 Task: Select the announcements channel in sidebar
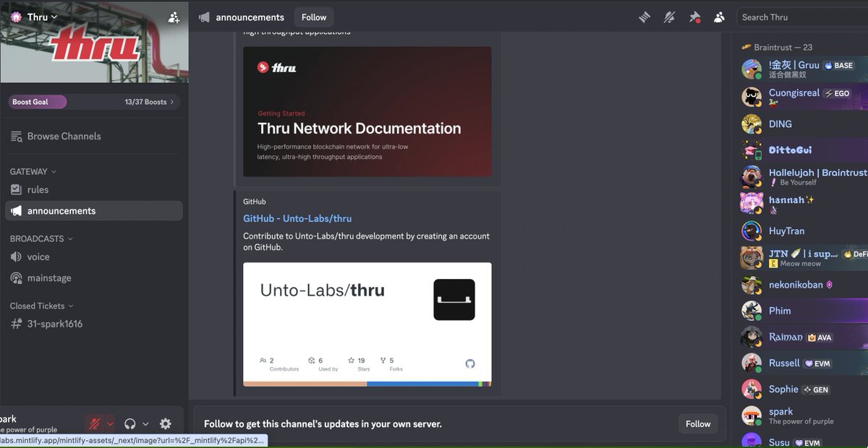coord(94,211)
